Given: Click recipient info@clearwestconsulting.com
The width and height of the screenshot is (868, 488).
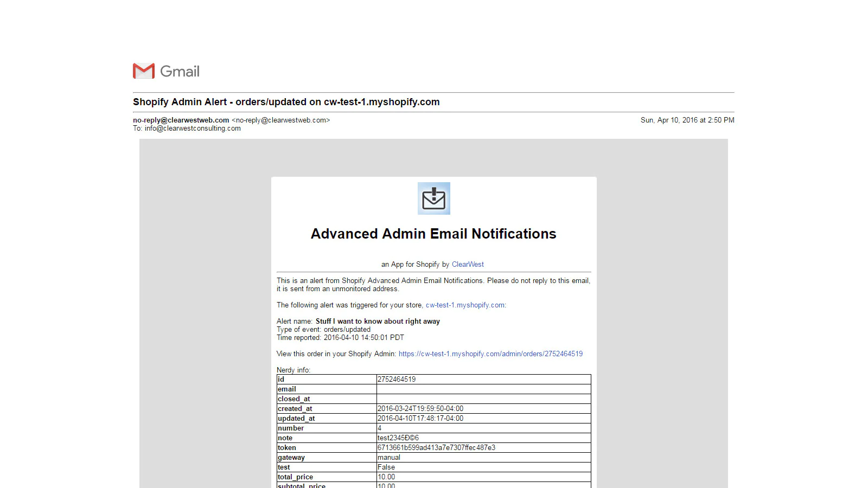Looking at the screenshot, I should (x=193, y=129).
